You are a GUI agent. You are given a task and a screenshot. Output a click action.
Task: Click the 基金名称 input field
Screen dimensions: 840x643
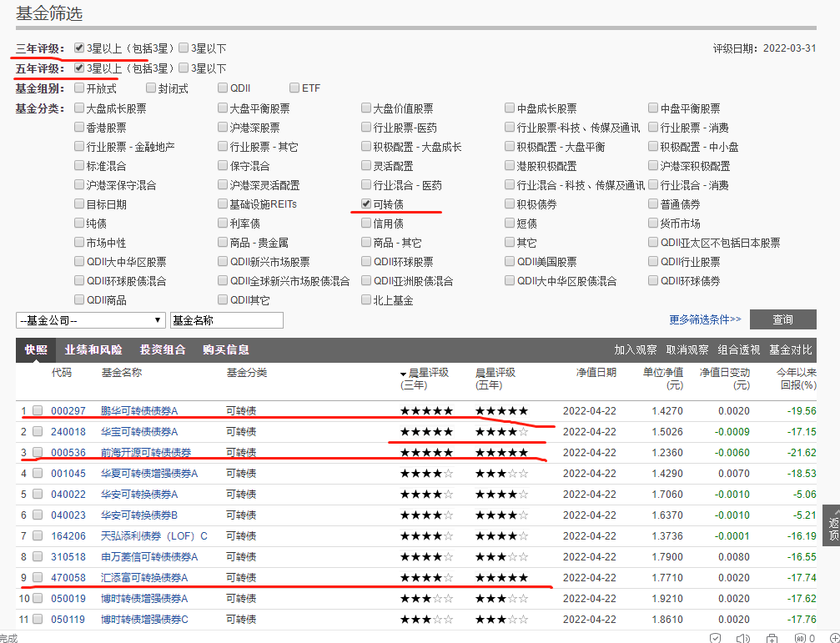pyautogui.click(x=225, y=319)
